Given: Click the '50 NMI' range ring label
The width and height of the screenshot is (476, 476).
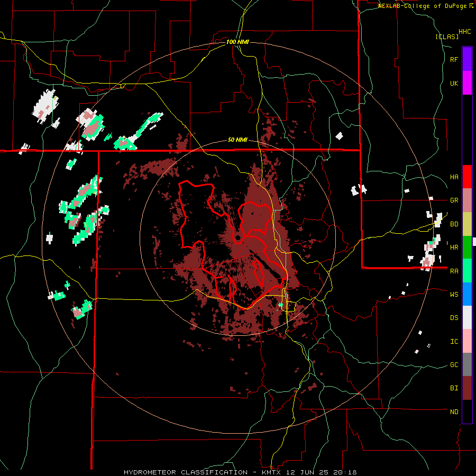Looking at the screenshot, I should pyautogui.click(x=237, y=140).
